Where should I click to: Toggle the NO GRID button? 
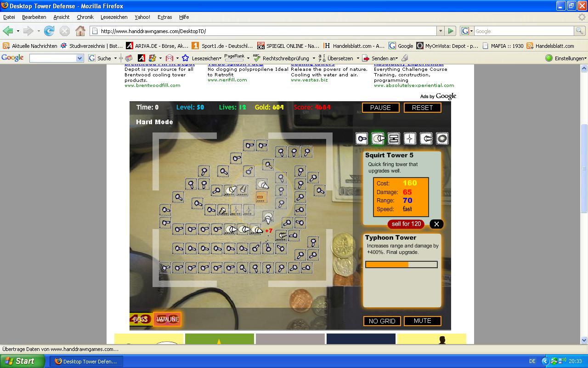coord(382,321)
